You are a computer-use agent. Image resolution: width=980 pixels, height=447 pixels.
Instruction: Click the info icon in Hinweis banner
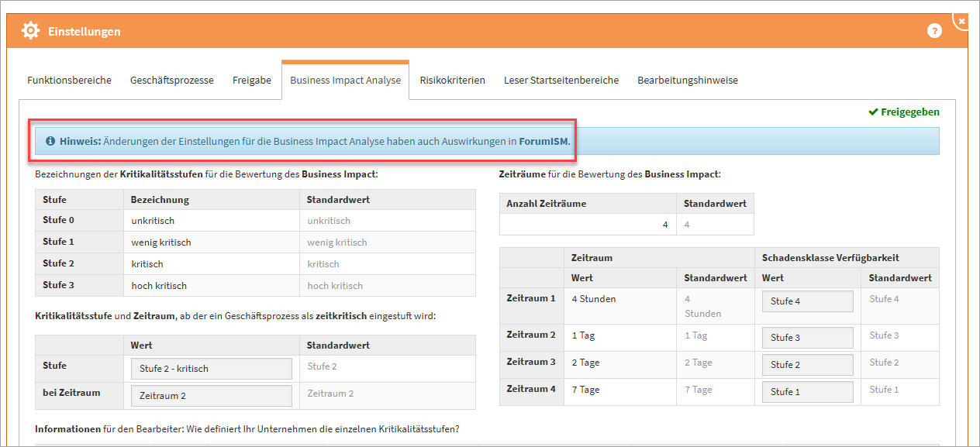coord(50,142)
